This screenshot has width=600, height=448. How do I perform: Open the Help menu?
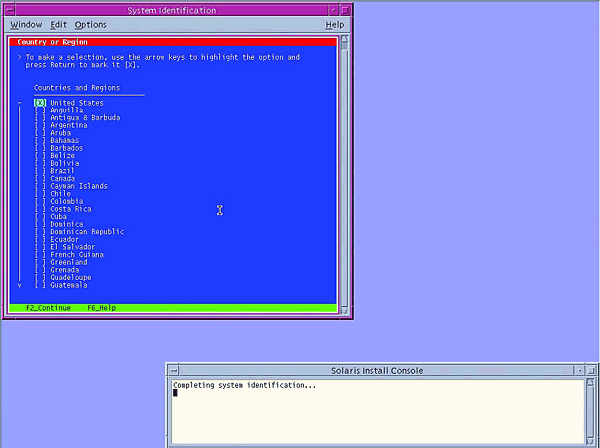pos(334,25)
